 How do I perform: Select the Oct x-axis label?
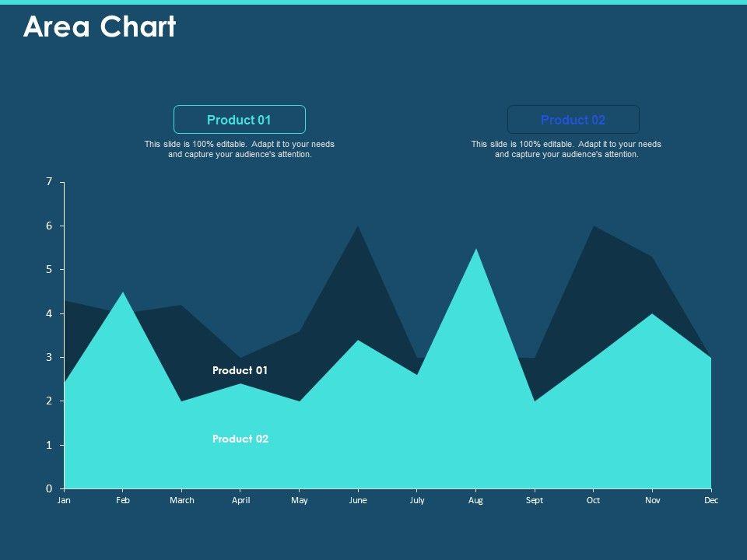[594, 500]
